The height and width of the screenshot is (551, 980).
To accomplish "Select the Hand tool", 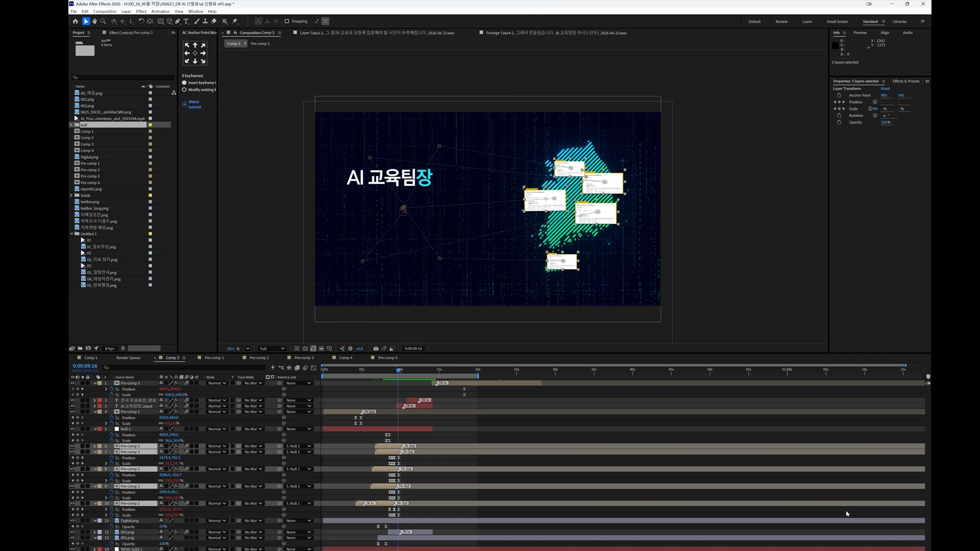I will [94, 21].
